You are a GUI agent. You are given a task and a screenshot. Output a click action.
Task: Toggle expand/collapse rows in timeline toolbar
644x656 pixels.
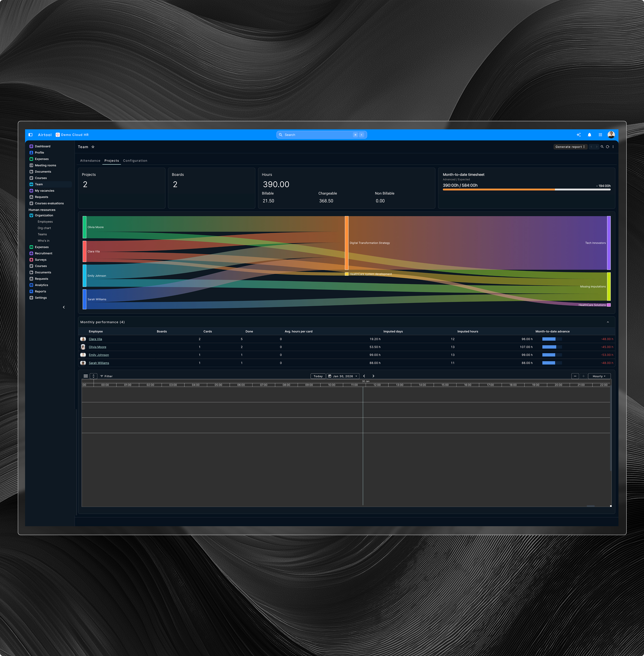click(x=94, y=376)
